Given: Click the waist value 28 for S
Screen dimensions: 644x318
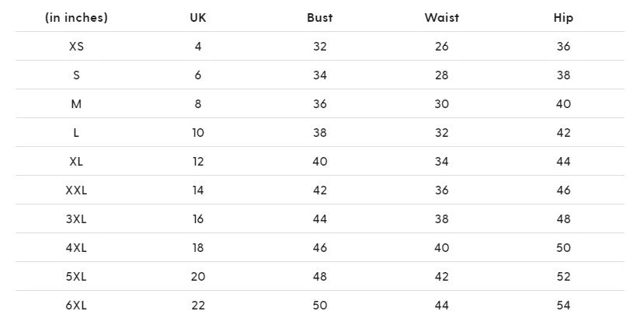Looking at the screenshot, I should 441,75.
